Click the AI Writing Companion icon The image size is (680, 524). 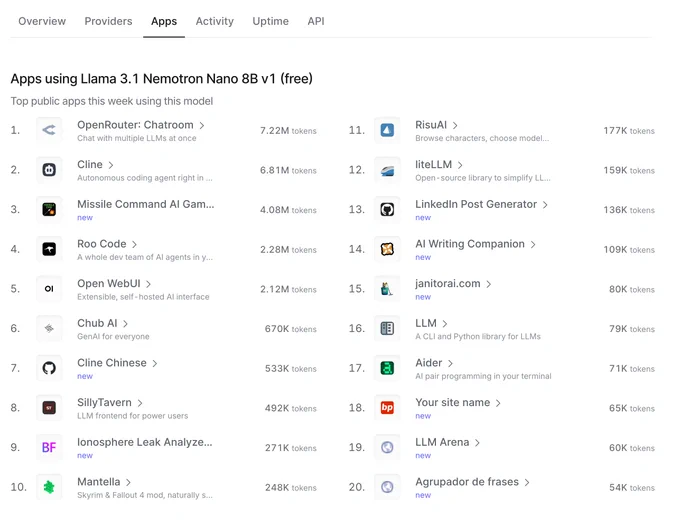(x=387, y=249)
